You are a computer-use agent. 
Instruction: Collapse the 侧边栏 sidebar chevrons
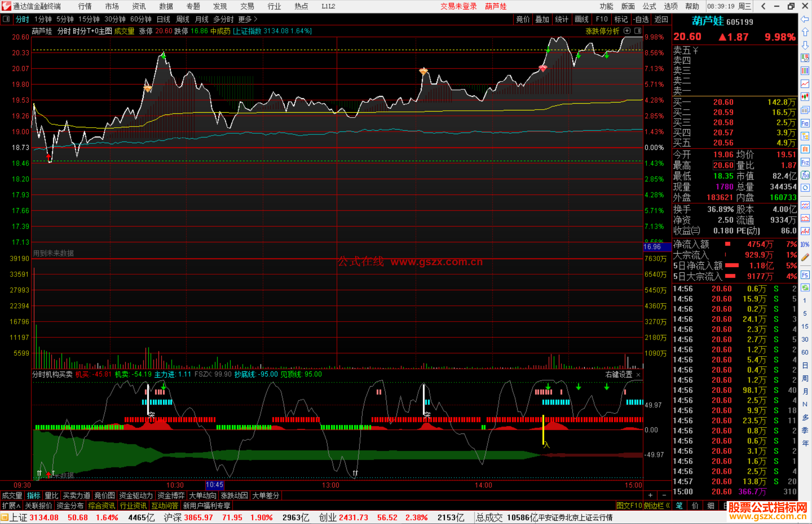click(x=668, y=506)
